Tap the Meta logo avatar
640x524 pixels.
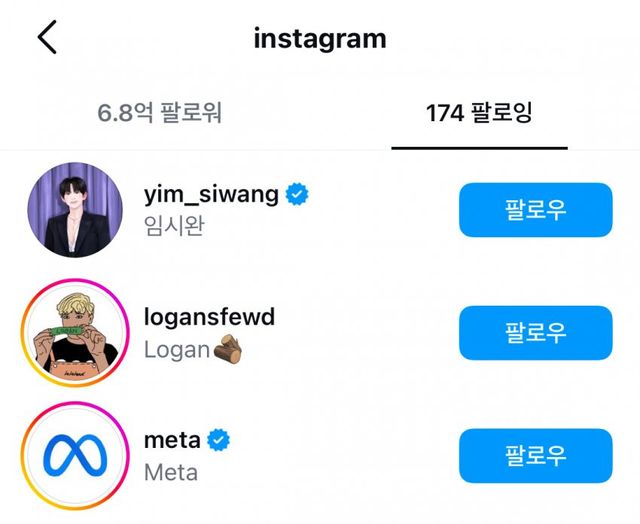point(72,455)
